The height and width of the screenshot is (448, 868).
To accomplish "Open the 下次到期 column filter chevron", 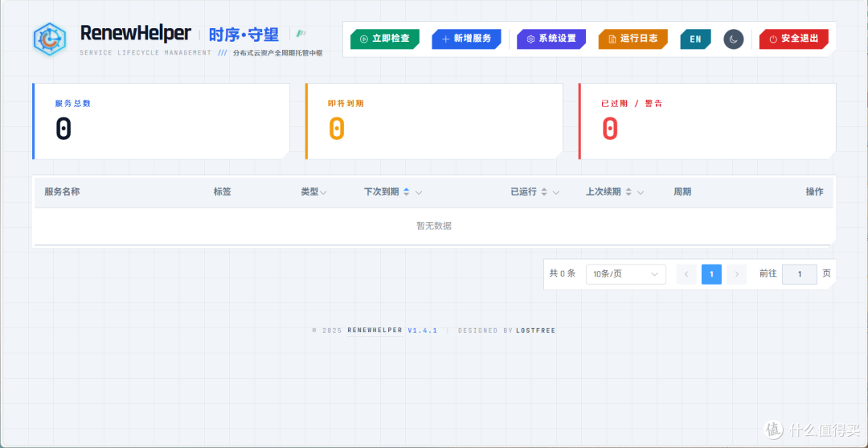I will (419, 193).
